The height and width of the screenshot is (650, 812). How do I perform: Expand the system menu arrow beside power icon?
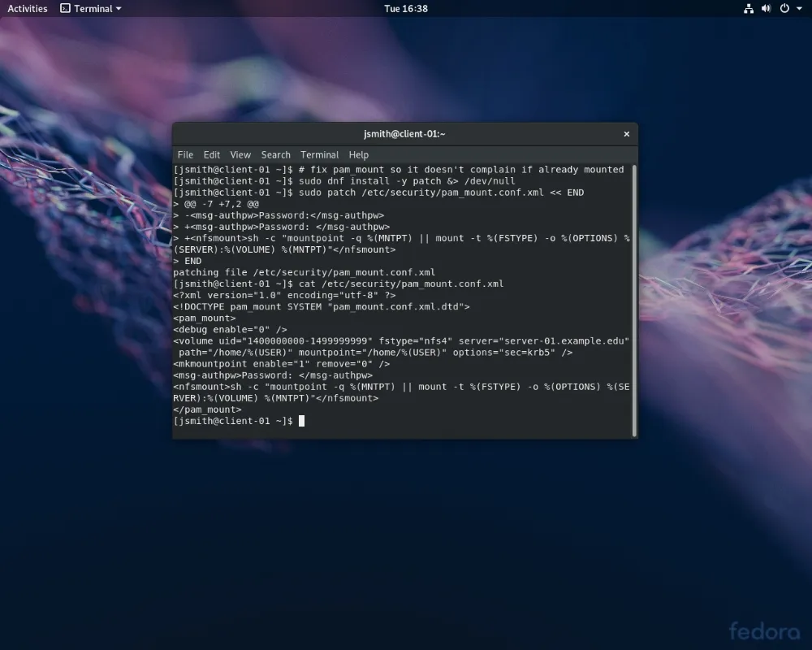[799, 8]
